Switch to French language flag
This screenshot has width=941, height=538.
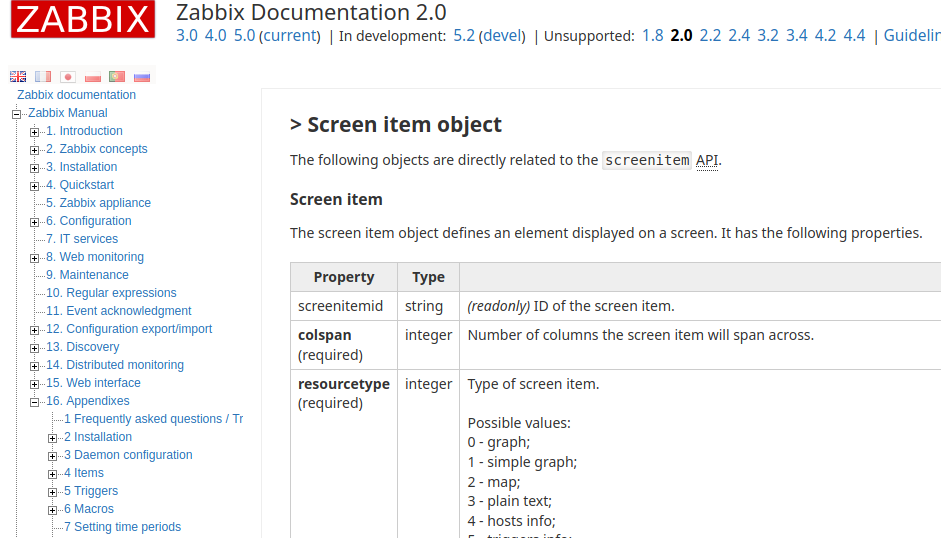pyautogui.click(x=43, y=76)
